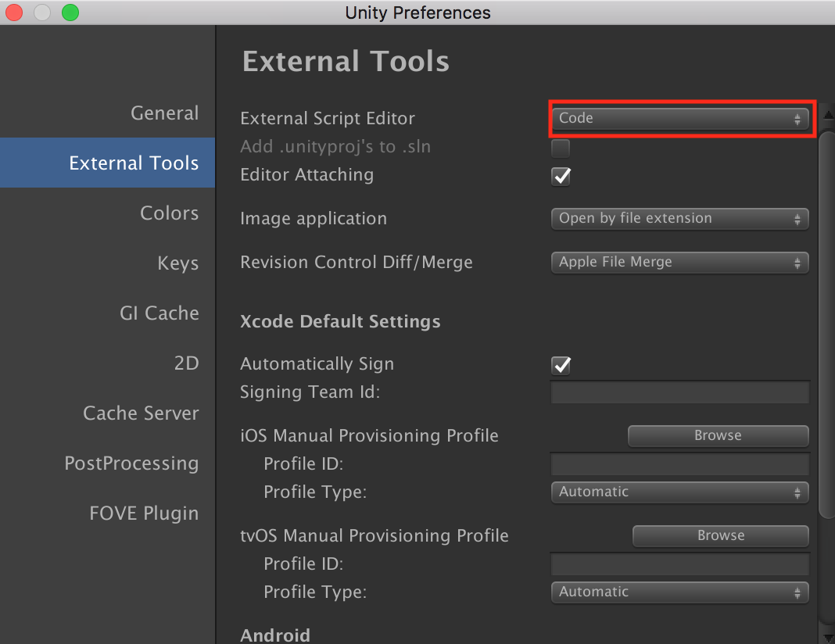Open the FOVE Plugin settings
Image resolution: width=835 pixels, height=644 pixels.
point(144,513)
